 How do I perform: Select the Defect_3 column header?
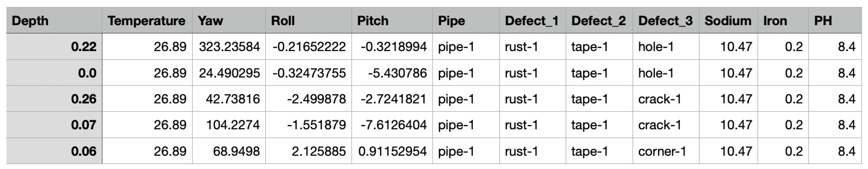click(x=665, y=21)
